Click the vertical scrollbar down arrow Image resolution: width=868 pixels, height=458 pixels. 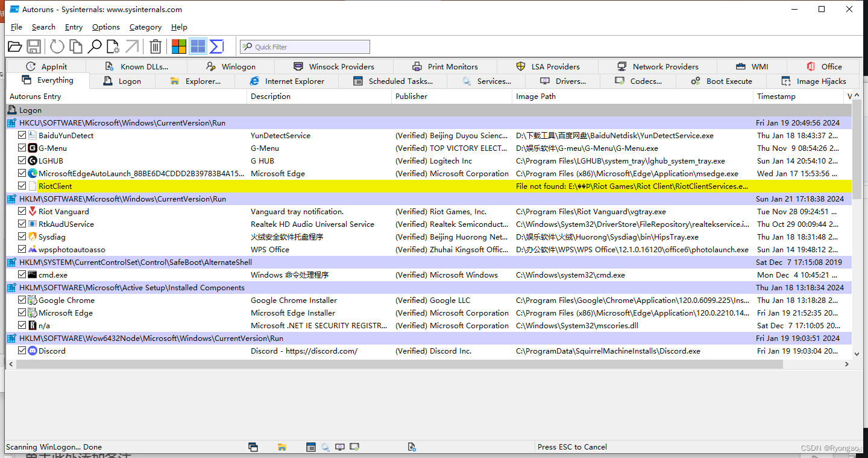[x=857, y=354]
